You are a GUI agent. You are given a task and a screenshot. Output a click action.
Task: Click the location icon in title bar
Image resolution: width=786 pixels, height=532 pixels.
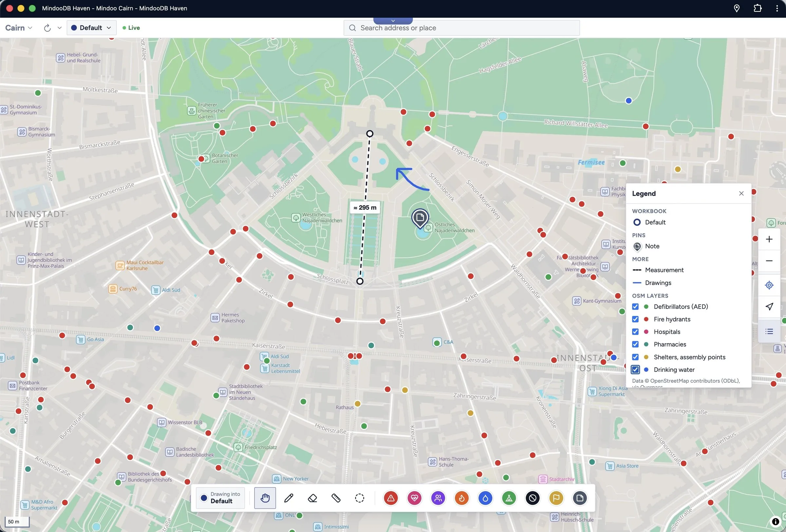(x=737, y=9)
